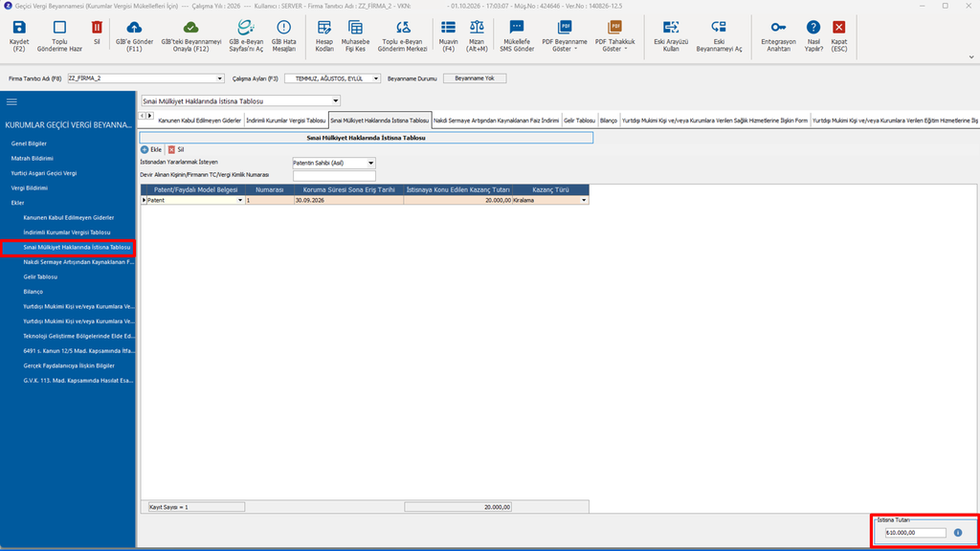
Task: Select Matrah Bildirimi in sidebar
Action: 32,159
